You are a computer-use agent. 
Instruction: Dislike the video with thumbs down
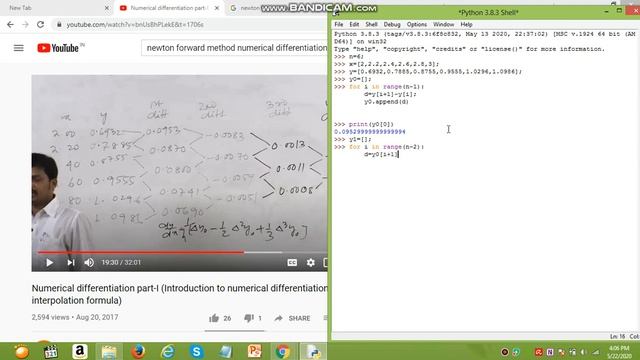[x=249, y=318]
